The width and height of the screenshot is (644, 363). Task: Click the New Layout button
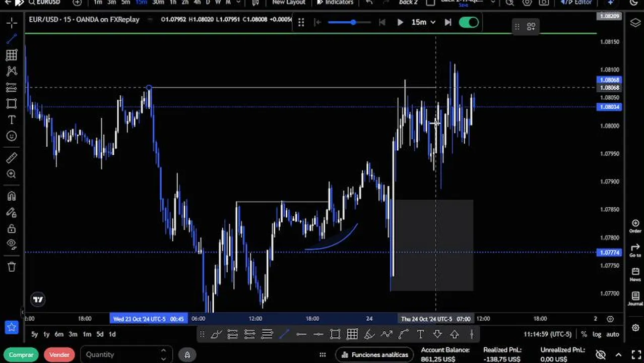click(x=289, y=3)
